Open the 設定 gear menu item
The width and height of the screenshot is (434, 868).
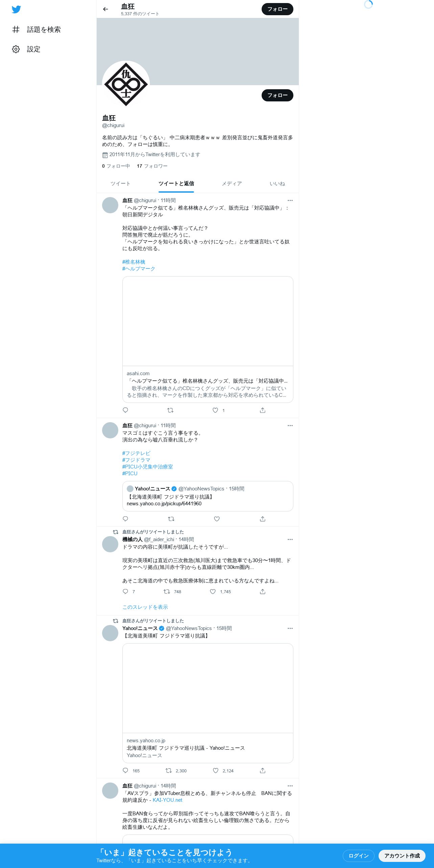click(26, 49)
